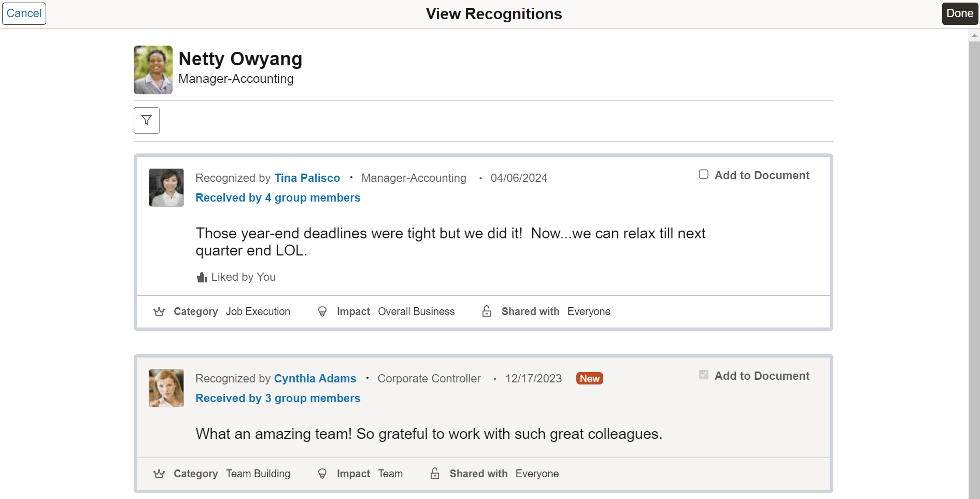Click the thumbs-up icon next to Liked by You
980x499 pixels.
201,277
